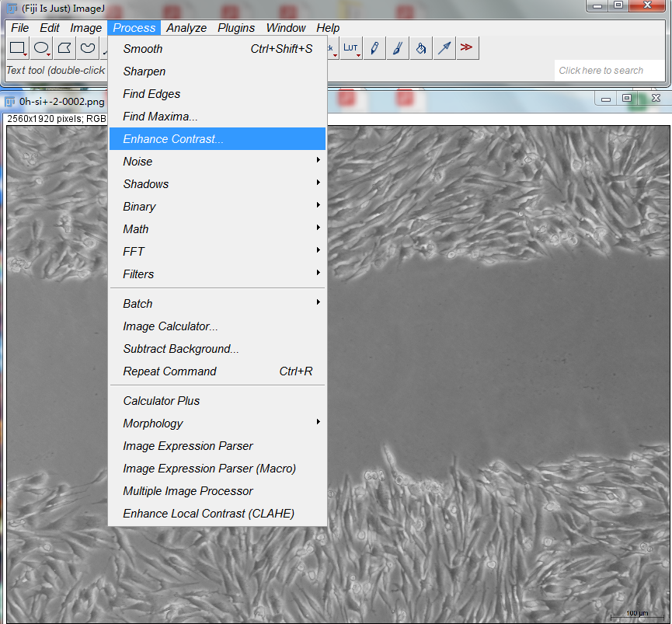Select the Flood Fill bucket tool
The width and height of the screenshot is (672, 624).
tap(421, 48)
